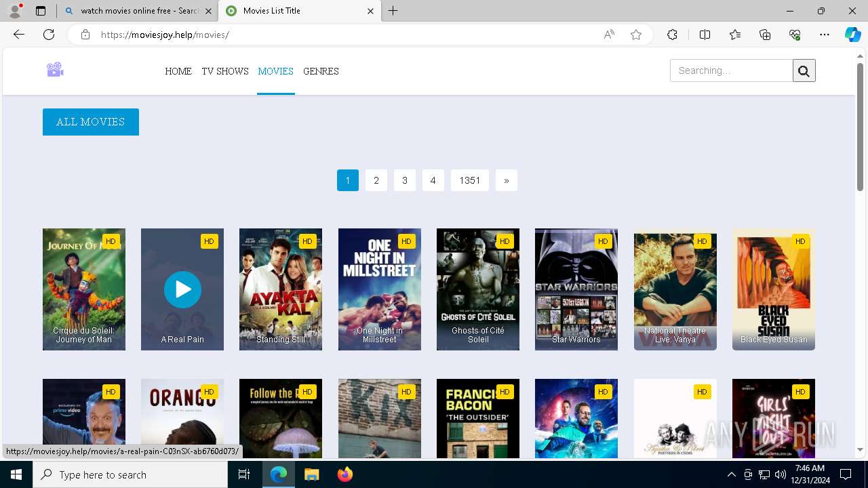868x488 pixels.
Task: Go to page 4 of movies
Action: pyautogui.click(x=433, y=180)
